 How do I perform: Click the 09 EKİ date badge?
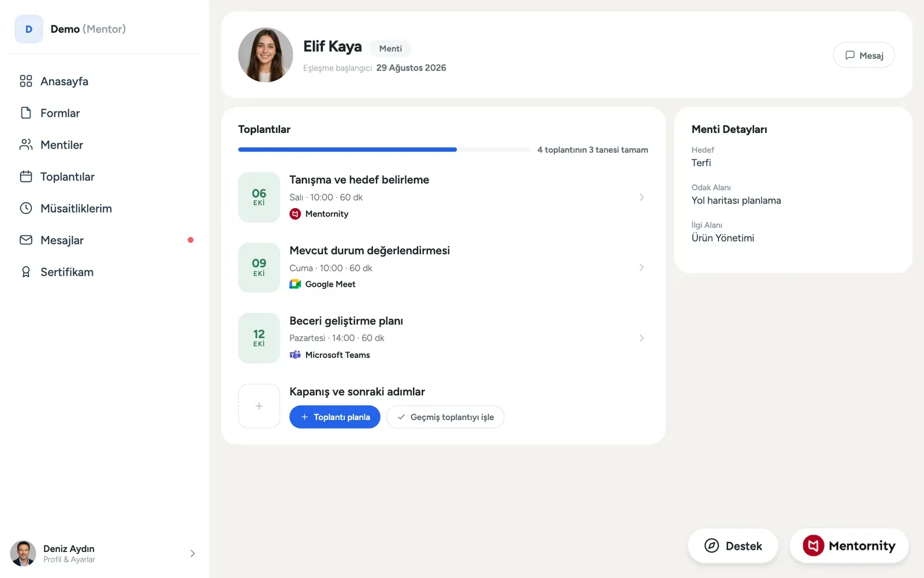(x=259, y=268)
